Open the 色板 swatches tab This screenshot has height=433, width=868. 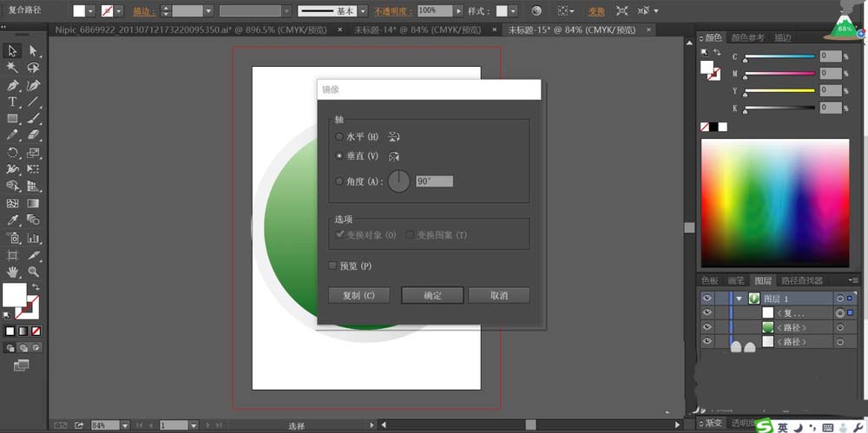click(710, 281)
